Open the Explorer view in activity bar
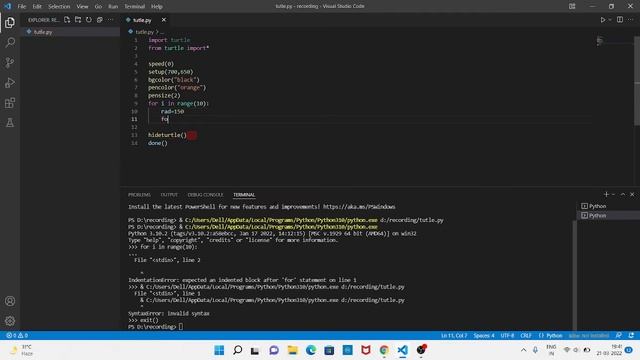This screenshot has width=640, height=360. [10, 22]
